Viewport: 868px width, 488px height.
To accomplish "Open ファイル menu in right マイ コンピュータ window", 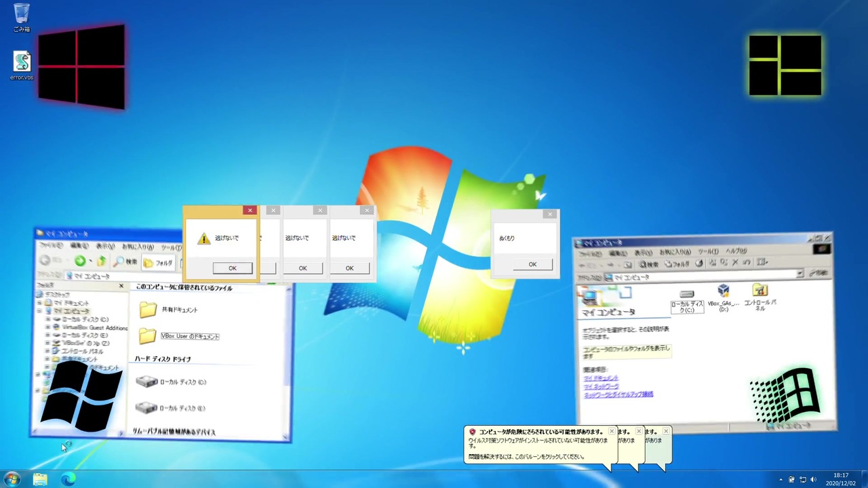I will pos(590,254).
